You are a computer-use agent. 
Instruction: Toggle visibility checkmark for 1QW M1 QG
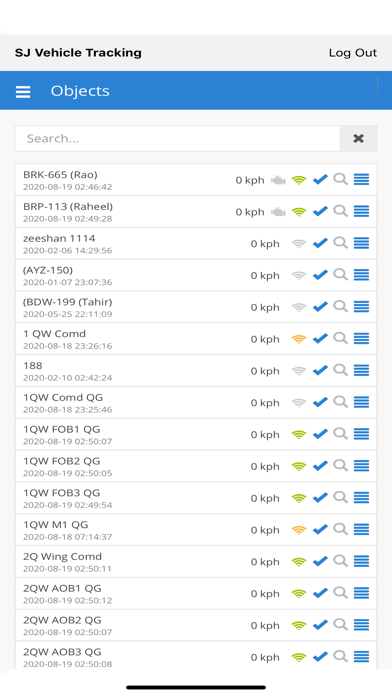tap(320, 530)
